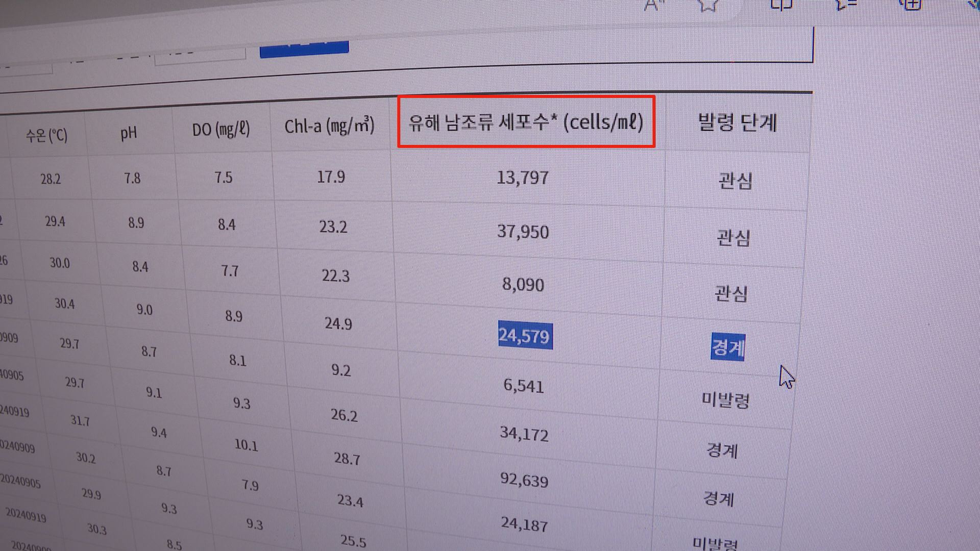This screenshot has height=551, width=980.
Task: Click the 수온 (℃) column header
Action: pos(46,136)
